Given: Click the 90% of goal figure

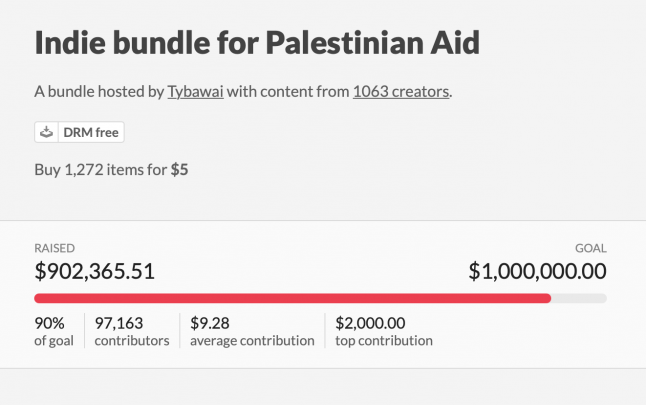Looking at the screenshot, I should (x=49, y=323).
